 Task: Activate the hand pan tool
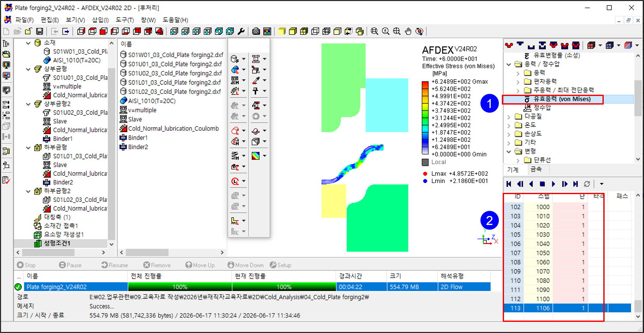(408, 31)
